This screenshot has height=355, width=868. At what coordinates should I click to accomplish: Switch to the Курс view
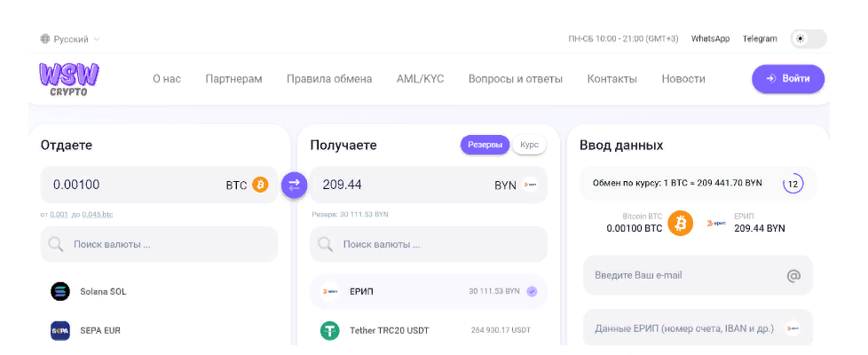point(529,145)
